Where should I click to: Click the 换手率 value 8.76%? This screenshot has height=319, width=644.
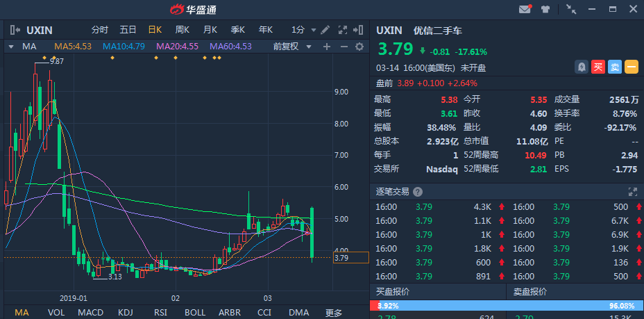(625, 113)
